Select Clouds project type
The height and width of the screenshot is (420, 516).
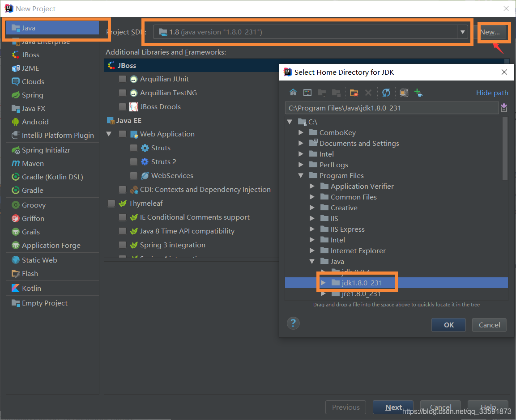pyautogui.click(x=53, y=81)
